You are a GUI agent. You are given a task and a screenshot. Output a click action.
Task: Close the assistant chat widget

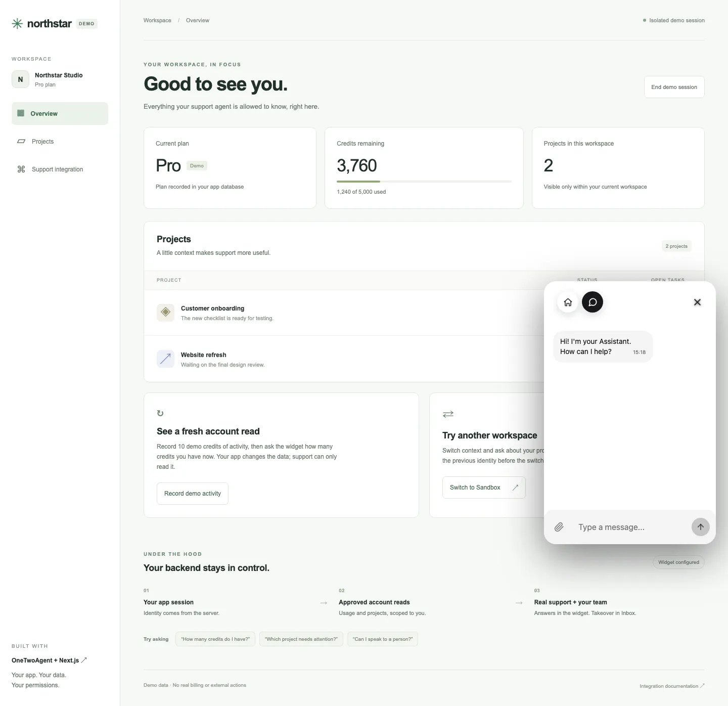[697, 302]
